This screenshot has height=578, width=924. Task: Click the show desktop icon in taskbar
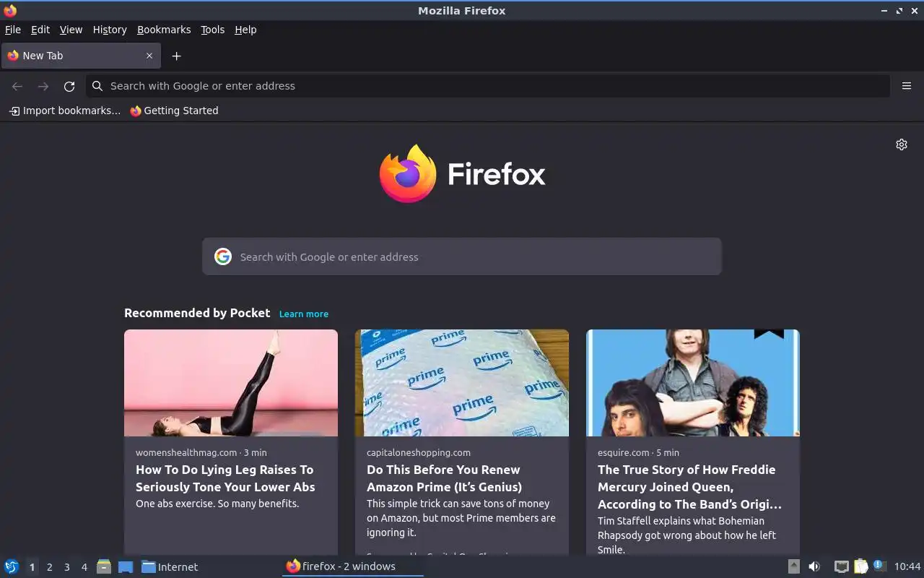pyautogui.click(x=126, y=566)
